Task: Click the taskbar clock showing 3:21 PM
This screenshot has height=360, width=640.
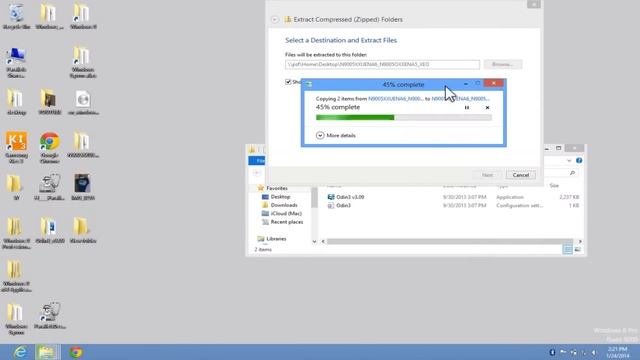Action: pyautogui.click(x=617, y=352)
